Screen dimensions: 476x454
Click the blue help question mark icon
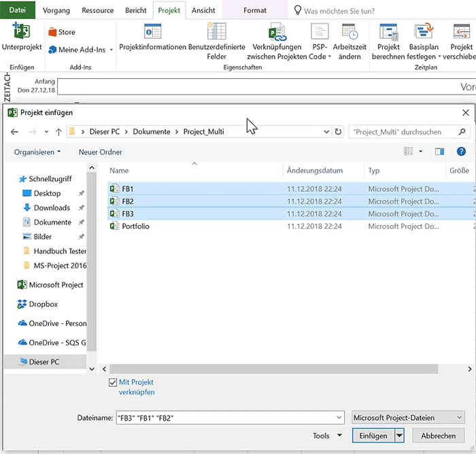461,152
